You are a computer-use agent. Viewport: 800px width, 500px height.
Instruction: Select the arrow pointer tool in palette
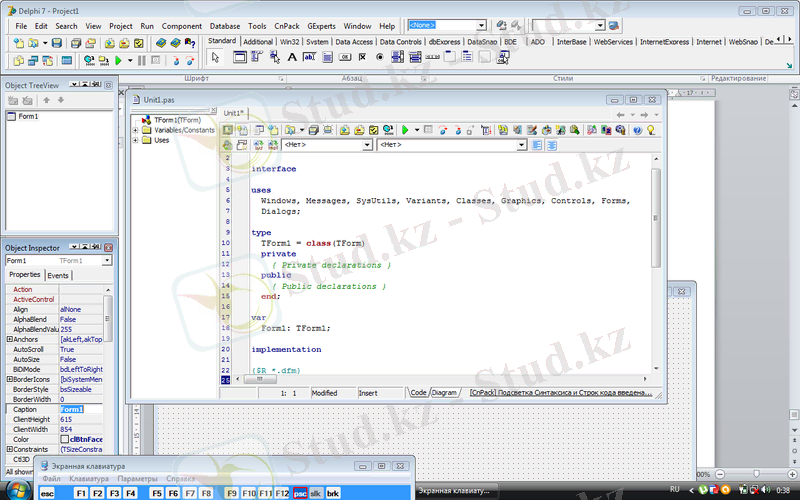pos(215,57)
